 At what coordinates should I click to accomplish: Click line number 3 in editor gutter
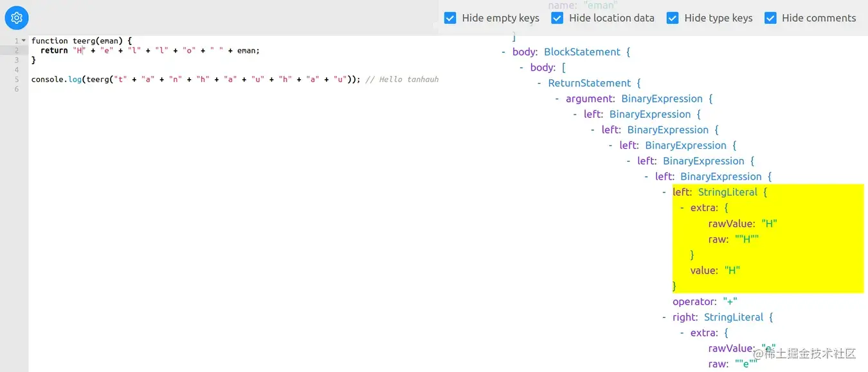17,60
